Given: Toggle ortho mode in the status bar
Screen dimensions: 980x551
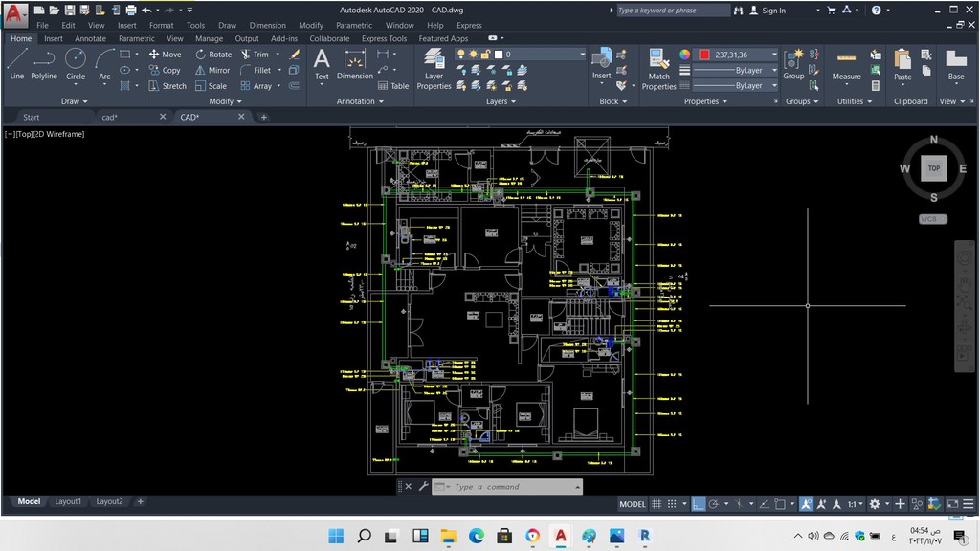Looking at the screenshot, I should tap(699, 503).
